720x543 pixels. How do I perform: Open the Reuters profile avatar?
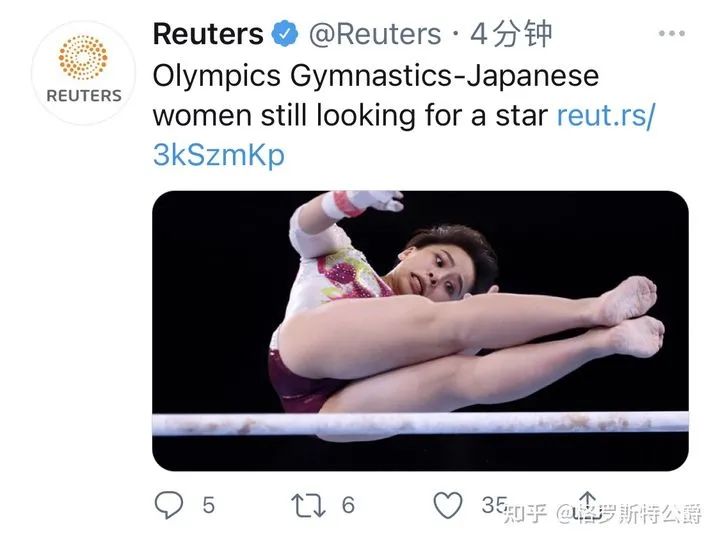[x=83, y=73]
